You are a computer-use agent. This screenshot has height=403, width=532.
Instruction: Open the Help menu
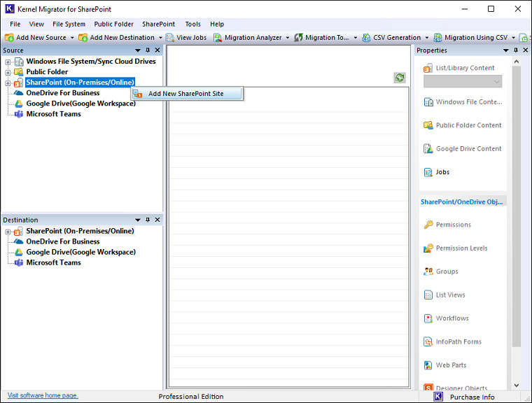(217, 24)
